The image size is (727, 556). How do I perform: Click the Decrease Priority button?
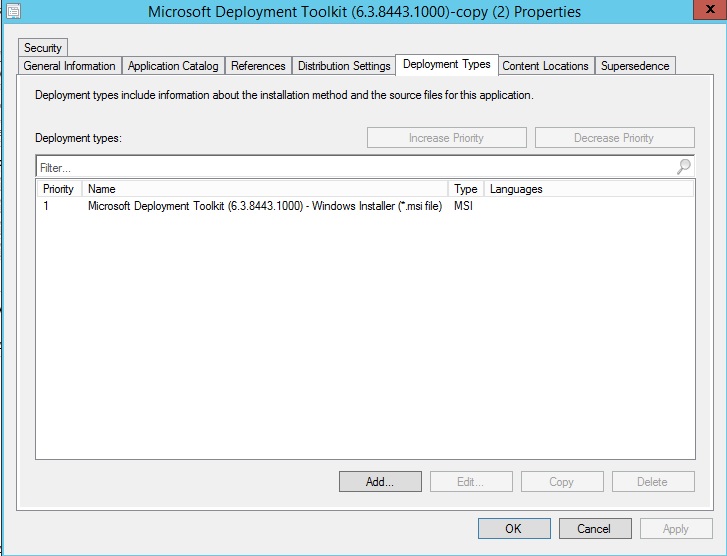tap(614, 138)
